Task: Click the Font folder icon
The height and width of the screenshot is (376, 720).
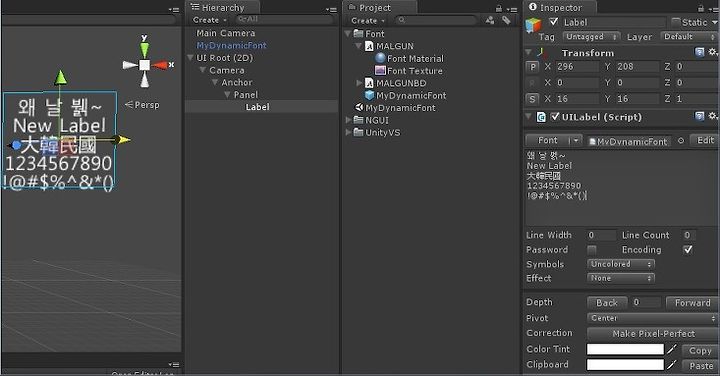Action: point(359,34)
